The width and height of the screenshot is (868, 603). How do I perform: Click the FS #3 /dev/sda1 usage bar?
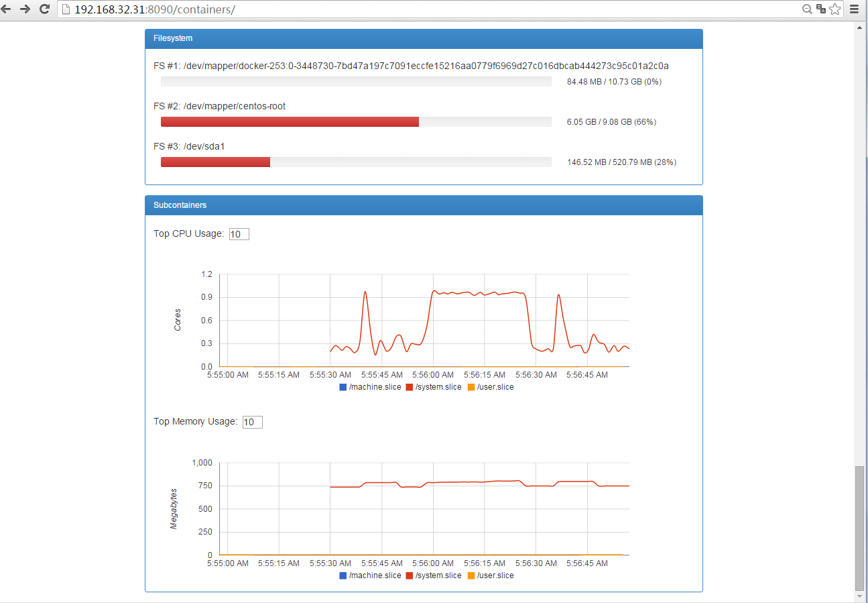pyautogui.click(x=356, y=162)
